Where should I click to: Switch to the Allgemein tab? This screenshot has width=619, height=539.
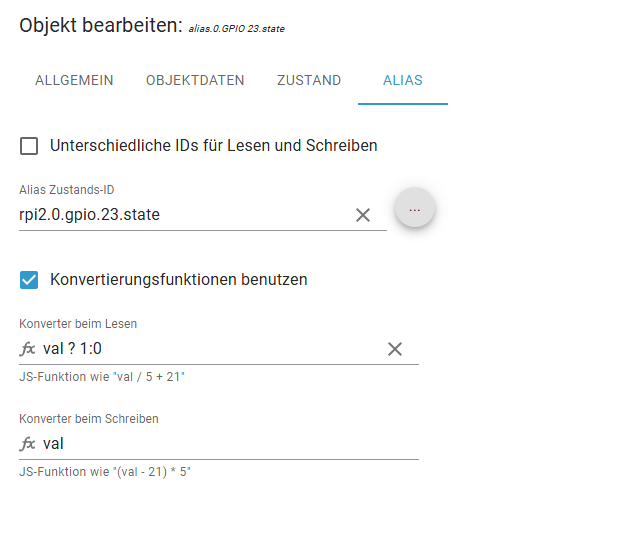pos(74,81)
